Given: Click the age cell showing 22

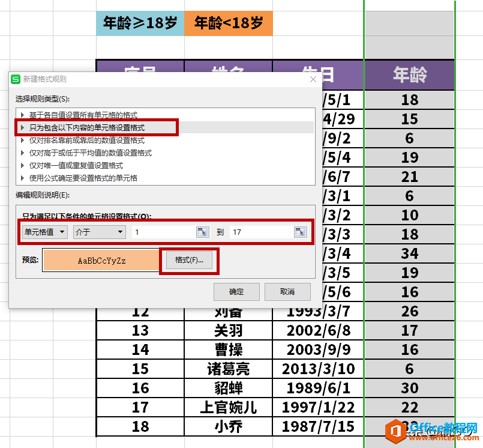Looking at the screenshot, I should click(x=409, y=407).
